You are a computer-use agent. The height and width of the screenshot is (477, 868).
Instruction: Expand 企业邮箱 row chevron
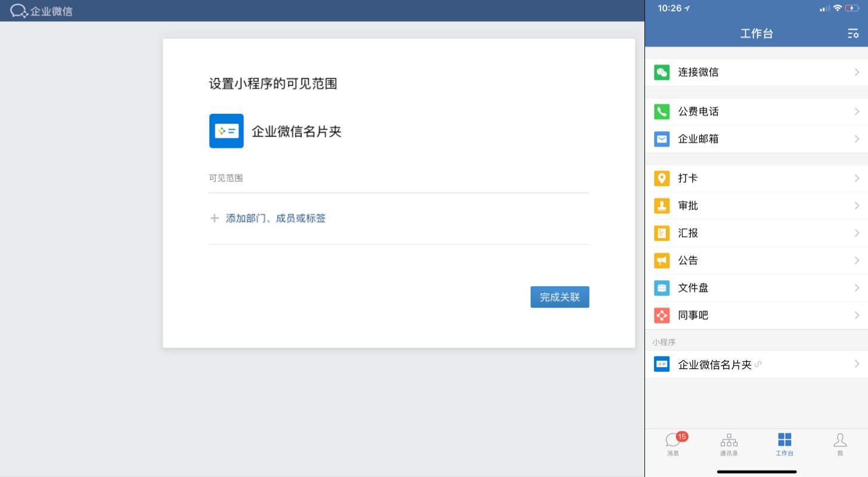(x=857, y=139)
